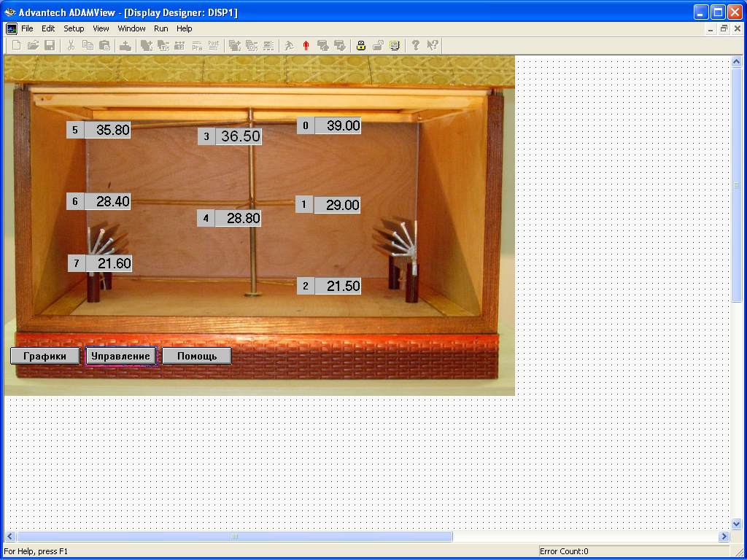The image size is (747, 560).
Task: Open the Window menu
Action: pyautogui.click(x=131, y=28)
